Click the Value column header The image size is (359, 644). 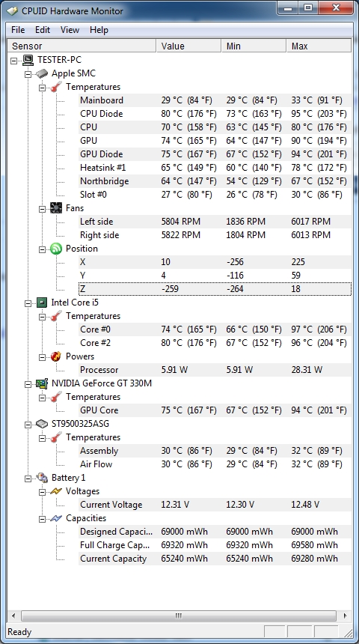coord(188,46)
